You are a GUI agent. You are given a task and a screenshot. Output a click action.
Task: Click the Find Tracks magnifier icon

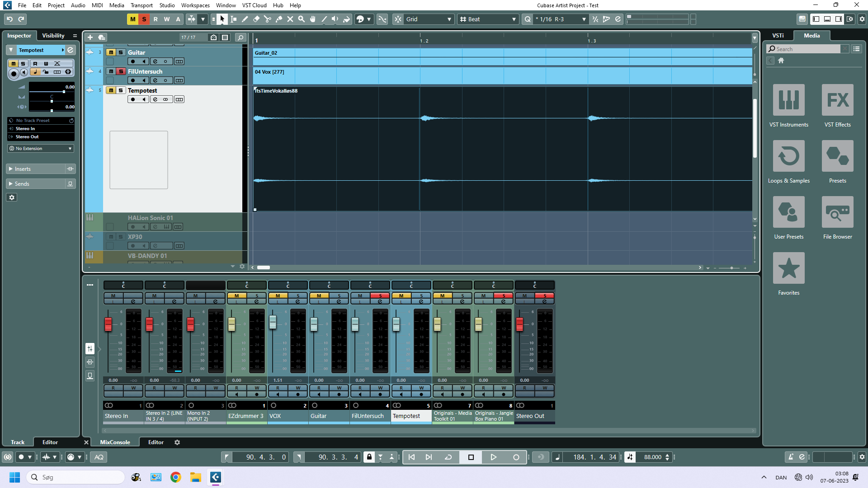point(241,37)
